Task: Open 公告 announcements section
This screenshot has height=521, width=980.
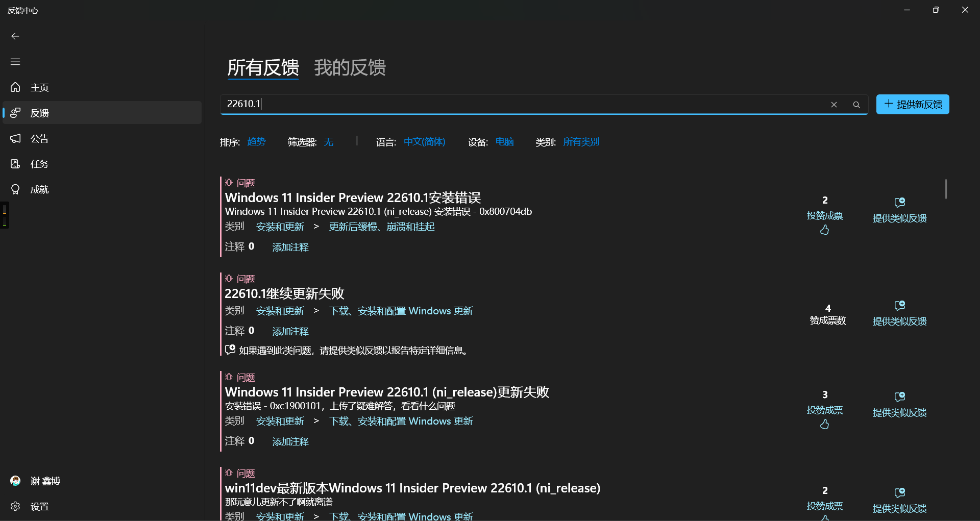Action: [x=102, y=138]
